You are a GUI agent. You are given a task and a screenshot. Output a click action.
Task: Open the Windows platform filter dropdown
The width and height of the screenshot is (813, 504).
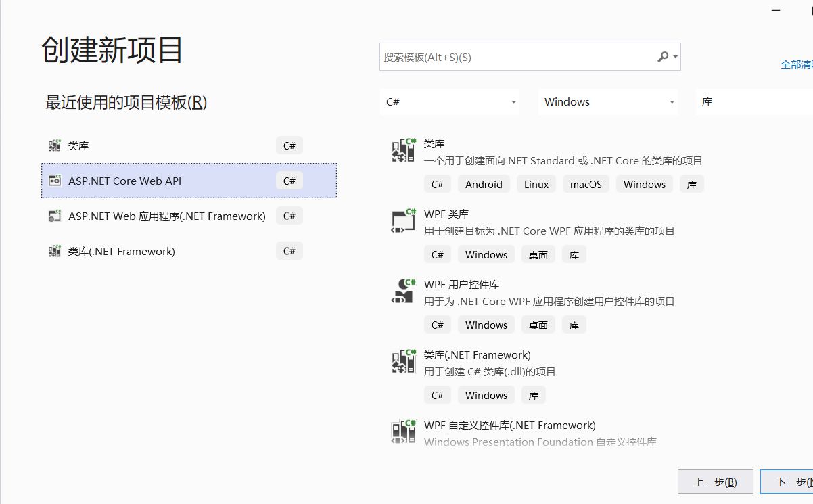608,101
